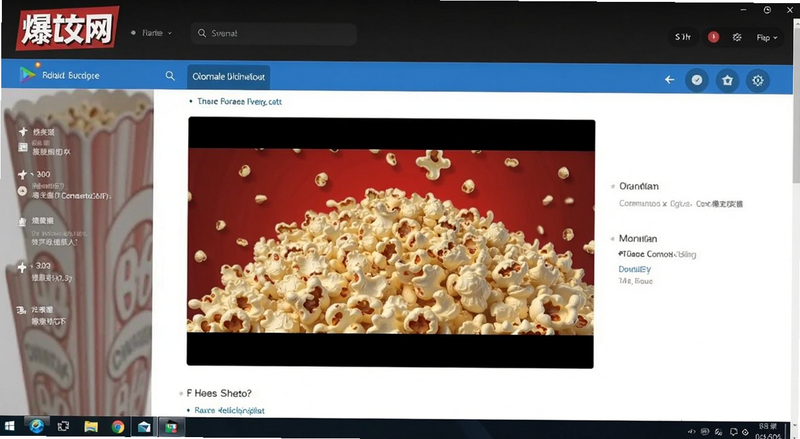Viewport: 800px width, 439px height.
Task: Launch the blue browser taskbar icon
Action: [37, 426]
